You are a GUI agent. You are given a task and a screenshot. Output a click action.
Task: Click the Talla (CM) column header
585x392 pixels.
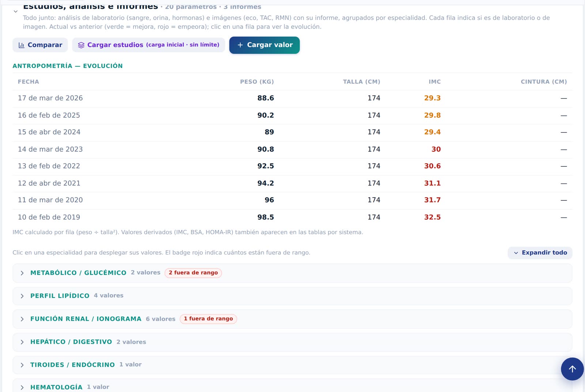361,82
